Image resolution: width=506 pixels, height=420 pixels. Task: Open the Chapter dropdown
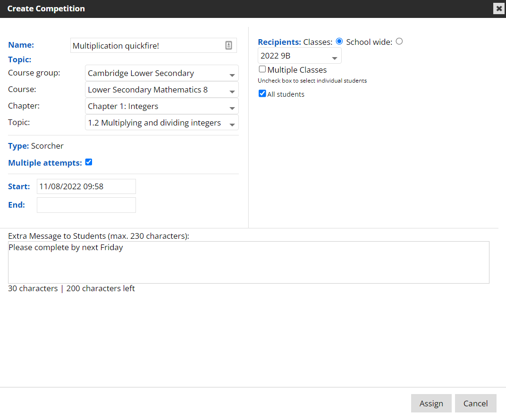pos(161,106)
